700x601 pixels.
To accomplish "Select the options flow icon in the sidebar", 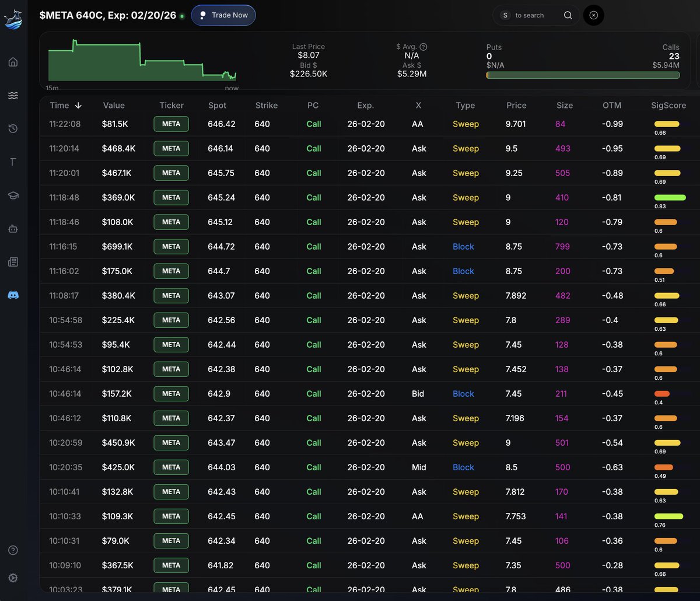I will pyautogui.click(x=13, y=95).
